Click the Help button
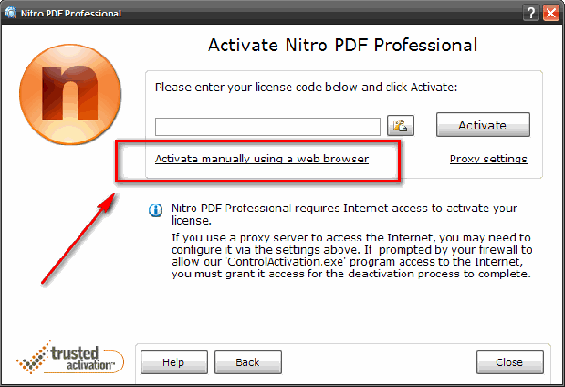This screenshot has height=387, width=565. pyautogui.click(x=174, y=362)
